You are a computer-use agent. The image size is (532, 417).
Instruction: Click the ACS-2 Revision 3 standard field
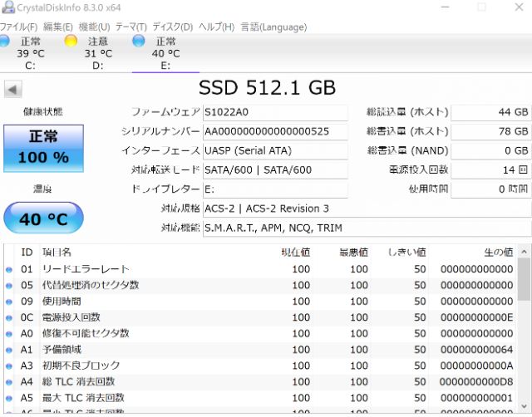click(x=367, y=208)
